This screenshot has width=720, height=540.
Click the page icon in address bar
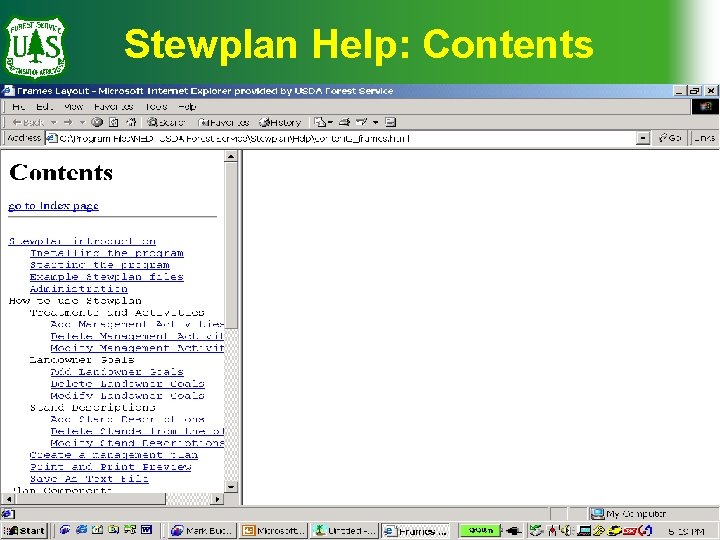coord(52,138)
